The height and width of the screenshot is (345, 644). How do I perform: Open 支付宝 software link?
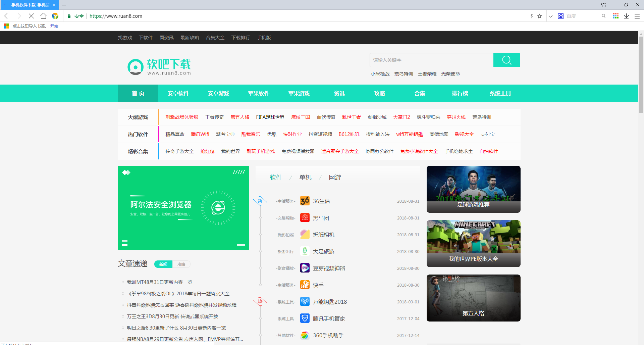point(487,134)
